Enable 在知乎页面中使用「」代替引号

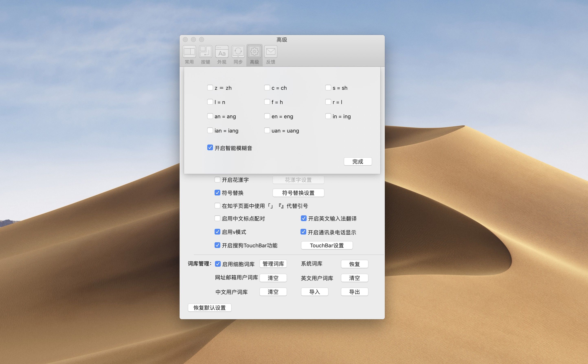[x=217, y=206]
